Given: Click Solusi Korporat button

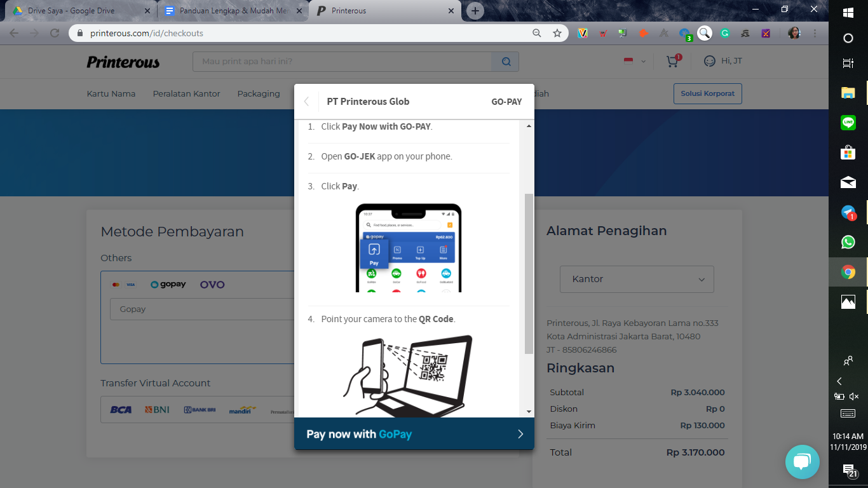Looking at the screenshot, I should tap(707, 93).
